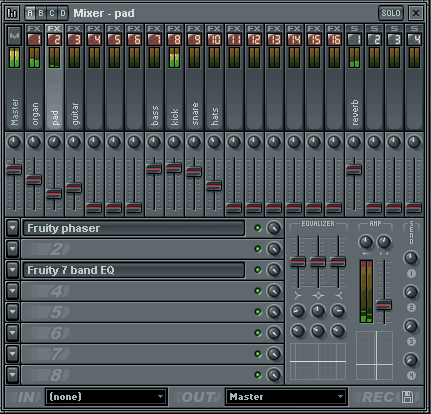Toggle the slot 6 enable LED
The width and height of the screenshot is (431, 414).
pyautogui.click(x=258, y=333)
